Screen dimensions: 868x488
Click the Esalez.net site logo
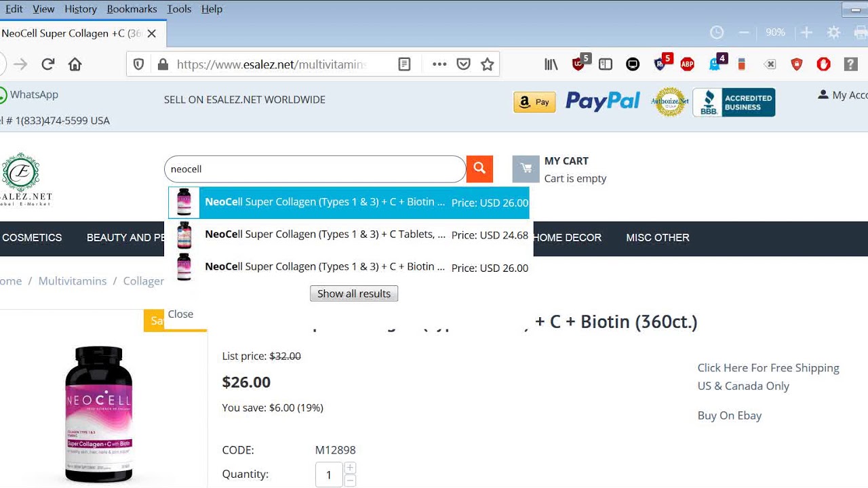click(x=24, y=179)
